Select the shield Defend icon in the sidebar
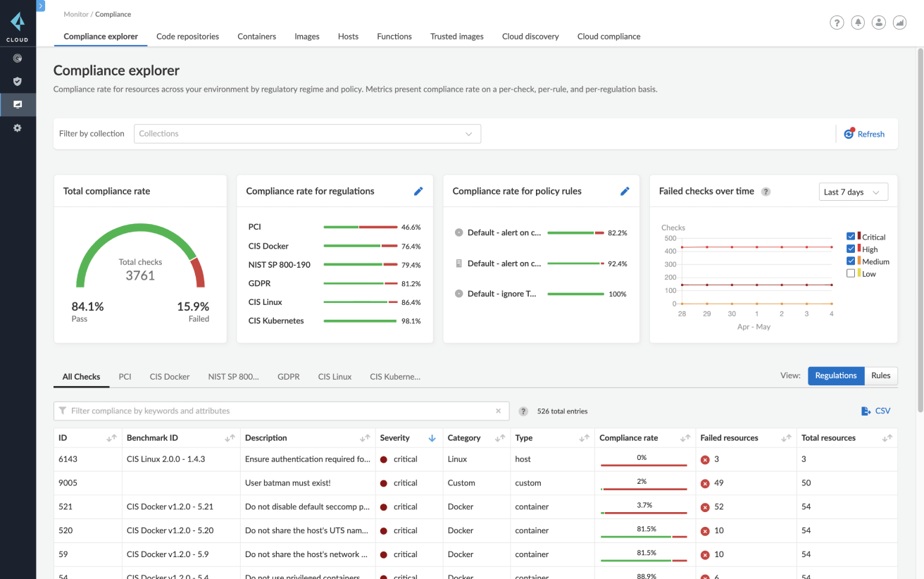The image size is (924, 579). click(x=18, y=81)
